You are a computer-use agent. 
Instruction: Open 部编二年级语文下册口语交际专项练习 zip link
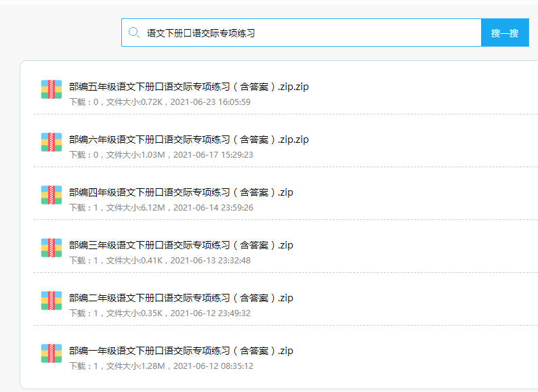(181, 298)
